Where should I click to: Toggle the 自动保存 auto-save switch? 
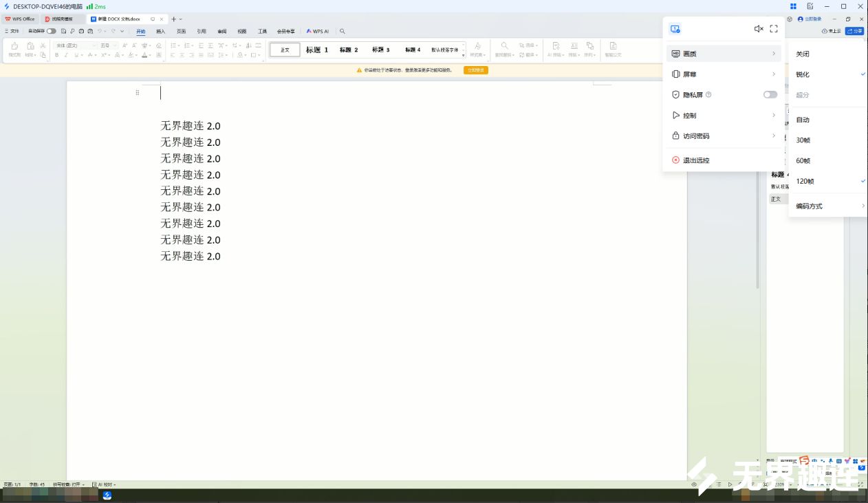tap(52, 31)
